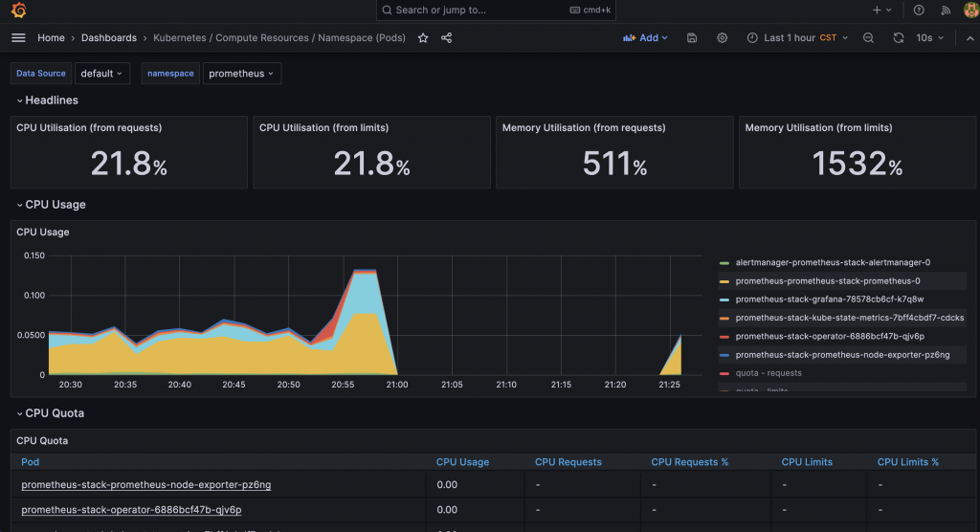Click CPU Utilisation (from requests) panel title
Screen dimensions: 980x532
[89, 127]
